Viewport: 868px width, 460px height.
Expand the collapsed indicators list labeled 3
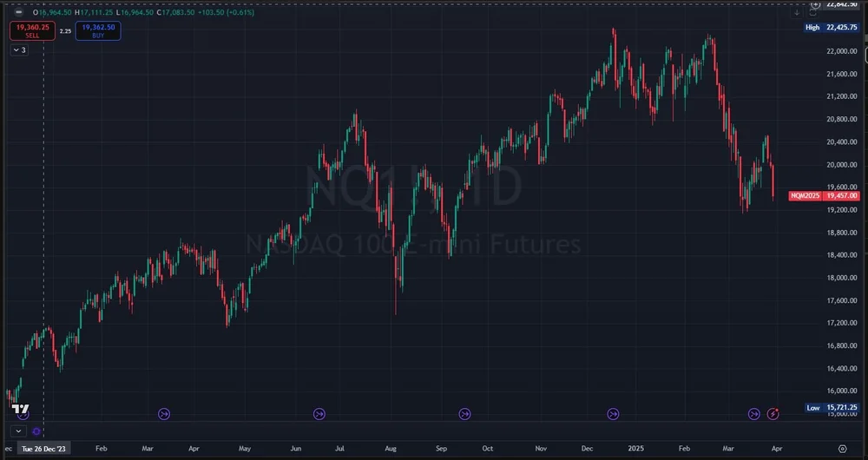tap(19, 49)
